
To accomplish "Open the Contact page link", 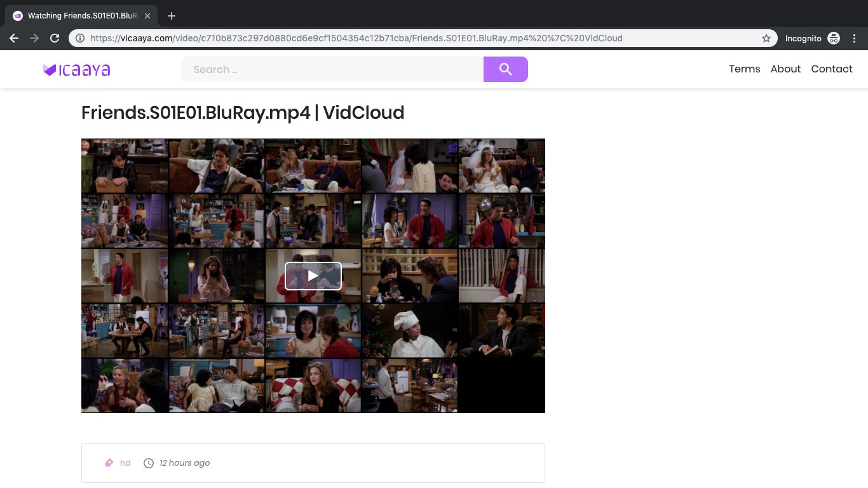I will click(x=832, y=69).
